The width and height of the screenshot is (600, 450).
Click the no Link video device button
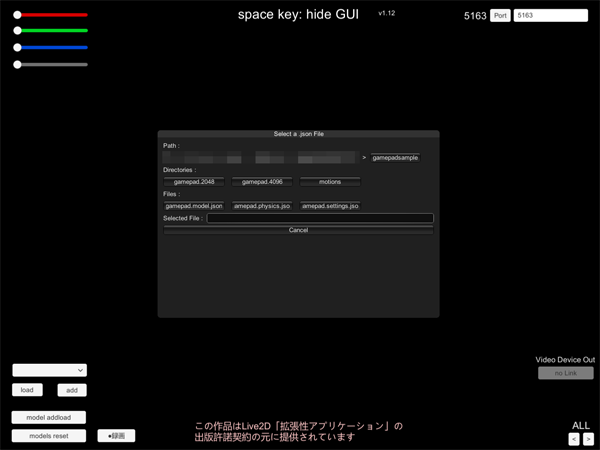pos(566,373)
